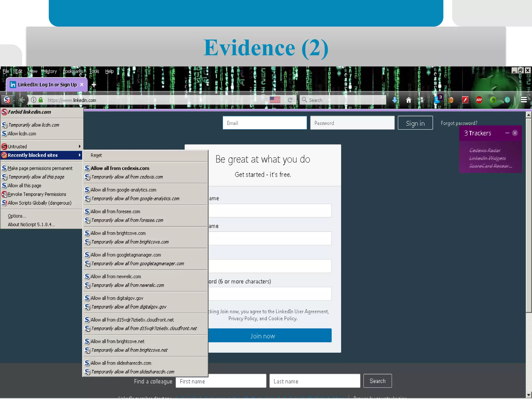The image size is (532, 399).
Task: Open the Bookmarks menu
Action: click(x=73, y=71)
